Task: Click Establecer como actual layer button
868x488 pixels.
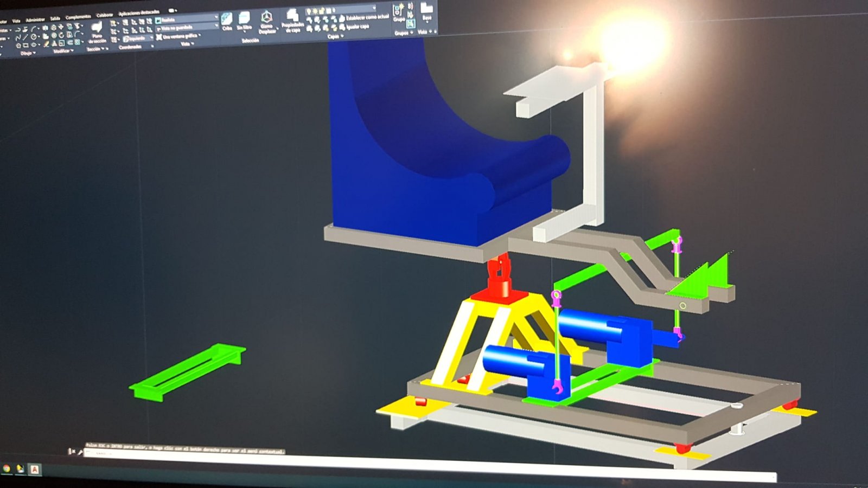Action: pyautogui.click(x=365, y=17)
